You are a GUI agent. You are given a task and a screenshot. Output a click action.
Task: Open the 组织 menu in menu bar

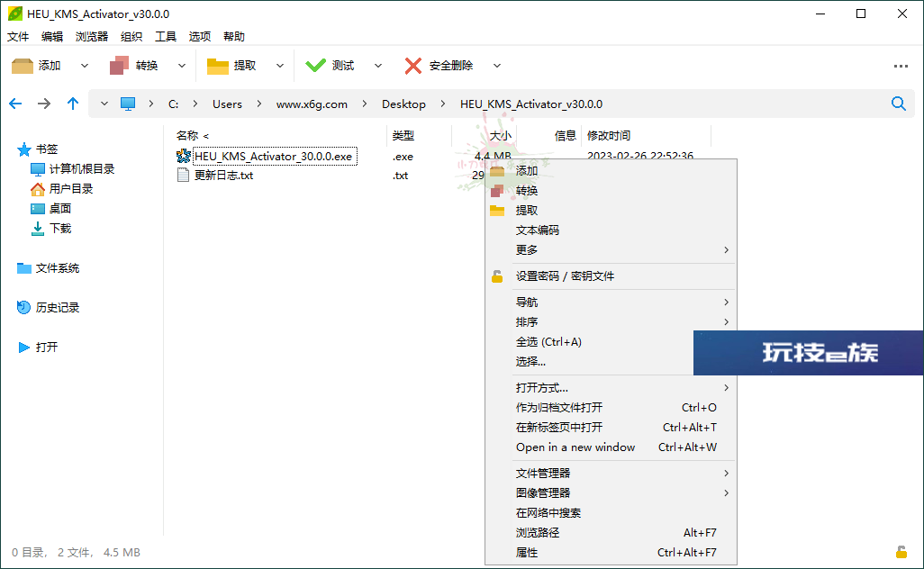click(131, 37)
